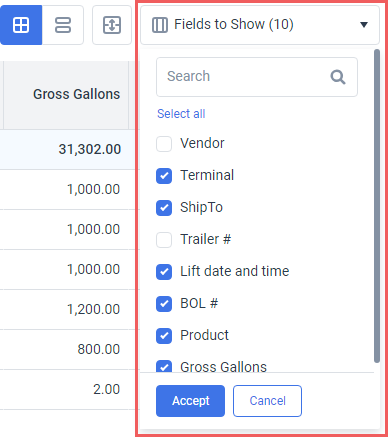Image resolution: width=388 pixels, height=437 pixels.
Task: Dismiss the panel with Cancel
Action: (x=267, y=401)
